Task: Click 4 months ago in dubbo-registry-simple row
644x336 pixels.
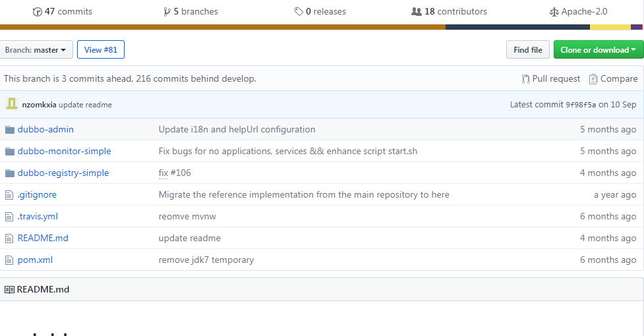Action: click(608, 173)
